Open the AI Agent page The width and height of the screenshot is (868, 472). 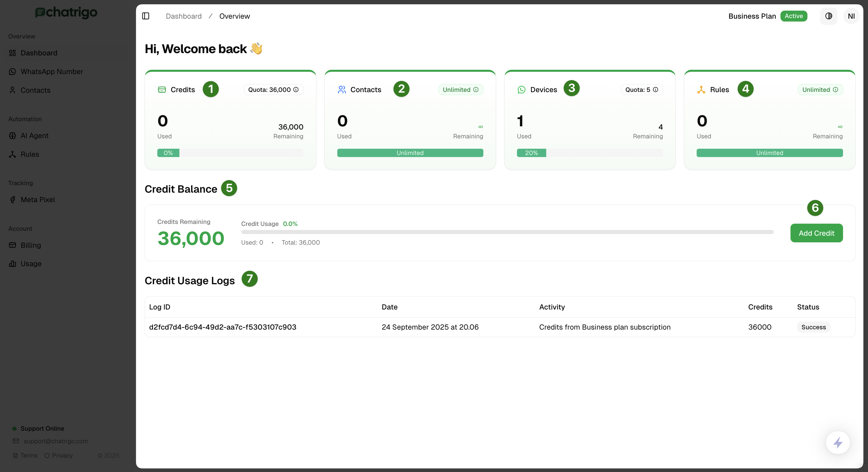point(34,136)
